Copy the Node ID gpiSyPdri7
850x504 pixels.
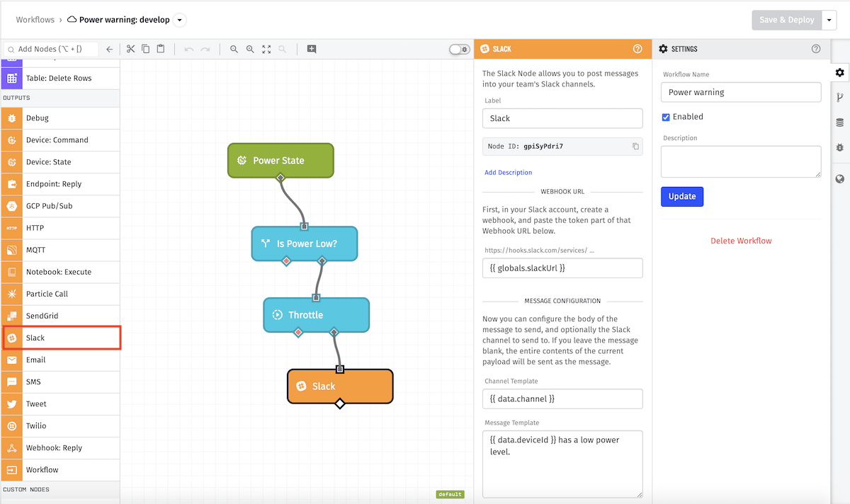pyautogui.click(x=635, y=147)
